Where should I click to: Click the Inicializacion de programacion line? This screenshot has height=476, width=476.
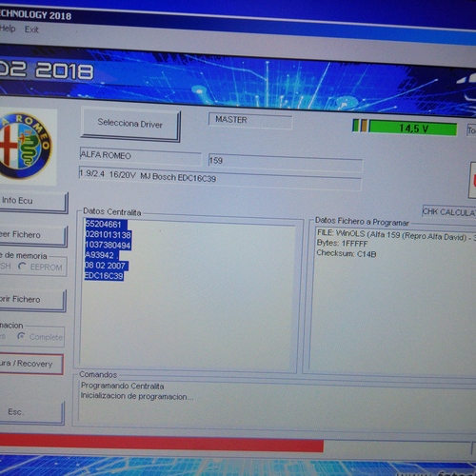[137, 396]
